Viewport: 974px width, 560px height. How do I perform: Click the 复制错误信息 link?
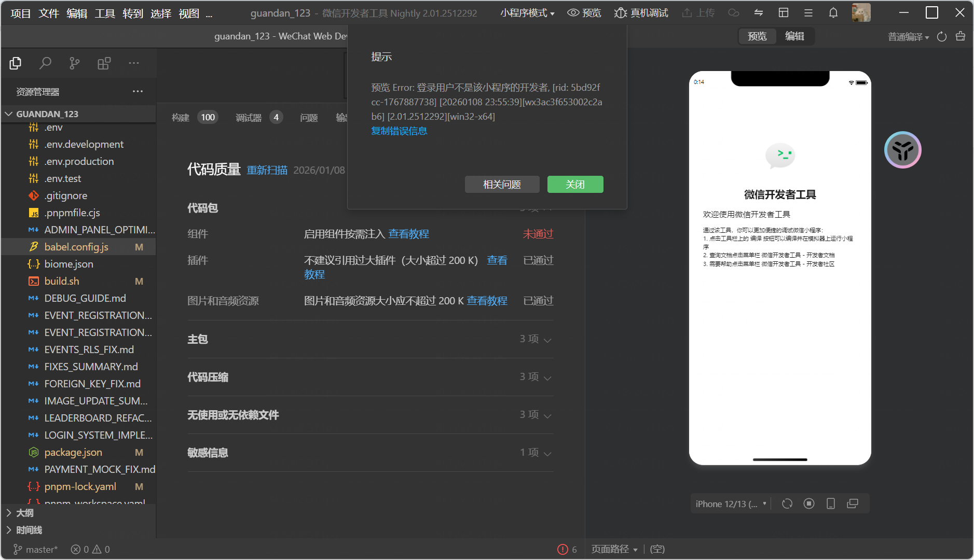(x=399, y=131)
